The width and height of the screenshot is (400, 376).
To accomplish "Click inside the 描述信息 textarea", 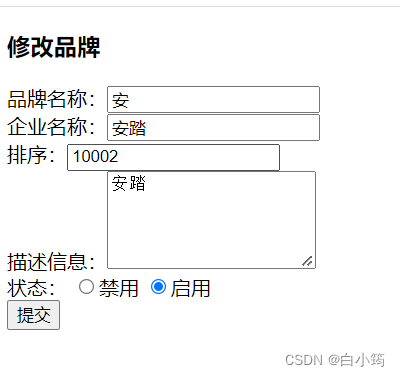I will coord(211,220).
